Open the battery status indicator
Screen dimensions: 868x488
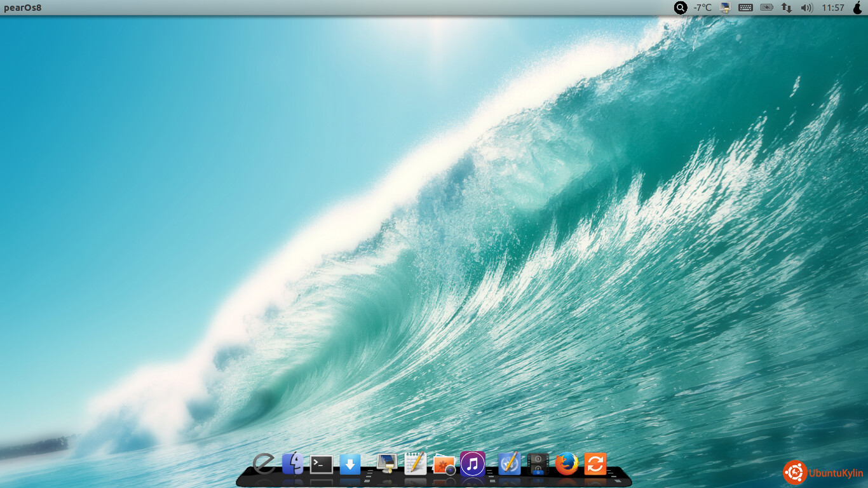pos(766,8)
